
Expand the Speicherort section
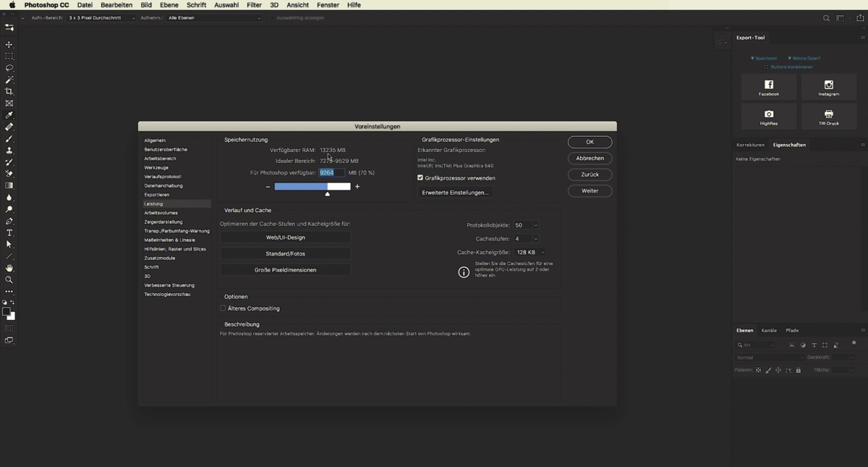click(763, 58)
